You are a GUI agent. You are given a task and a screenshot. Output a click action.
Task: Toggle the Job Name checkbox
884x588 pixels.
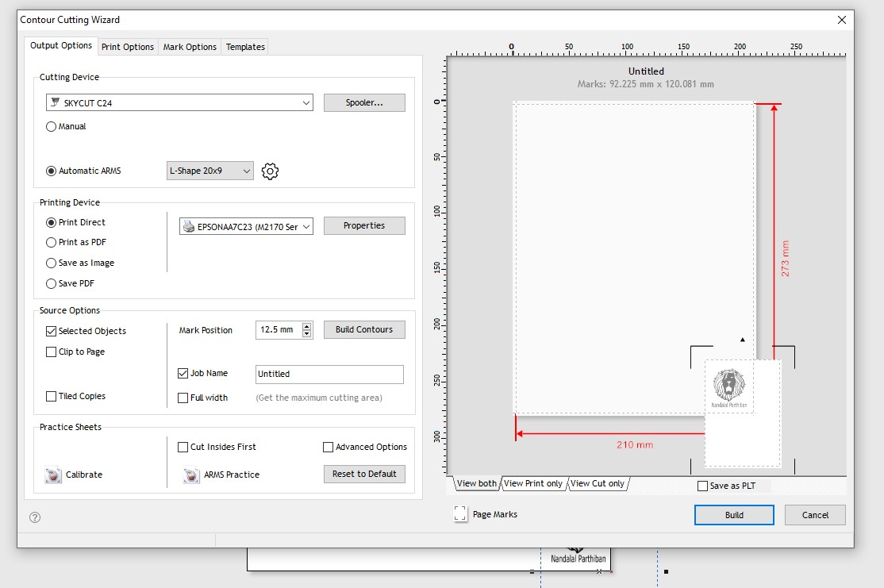183,373
